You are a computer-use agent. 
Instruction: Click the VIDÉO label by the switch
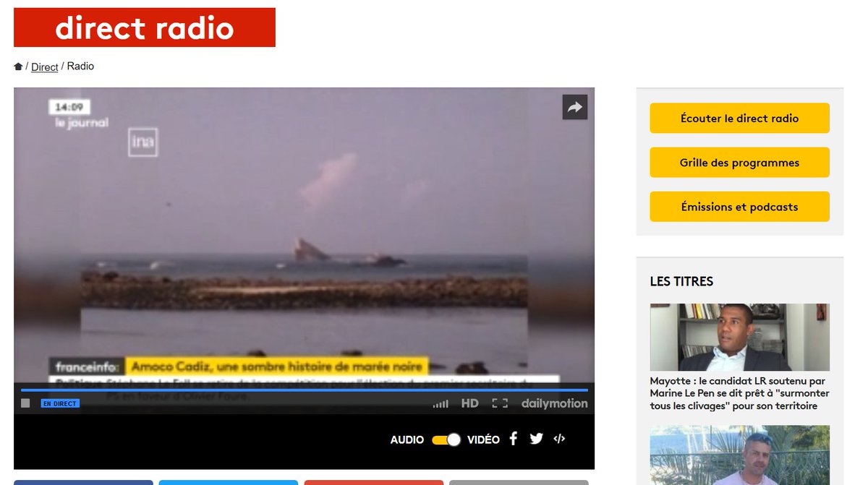click(x=483, y=439)
